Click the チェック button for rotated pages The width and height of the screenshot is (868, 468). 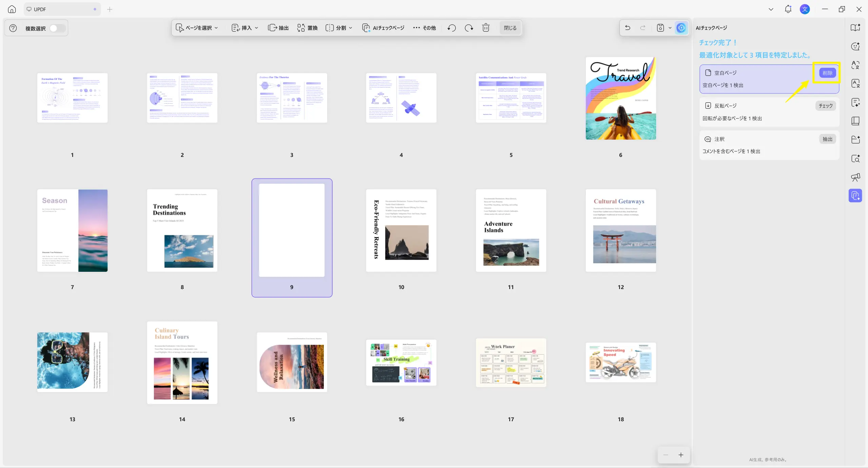tap(826, 106)
